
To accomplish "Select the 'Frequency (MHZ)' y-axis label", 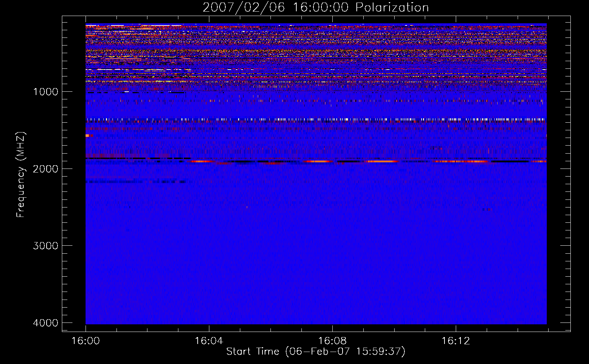I will [x=21, y=175].
